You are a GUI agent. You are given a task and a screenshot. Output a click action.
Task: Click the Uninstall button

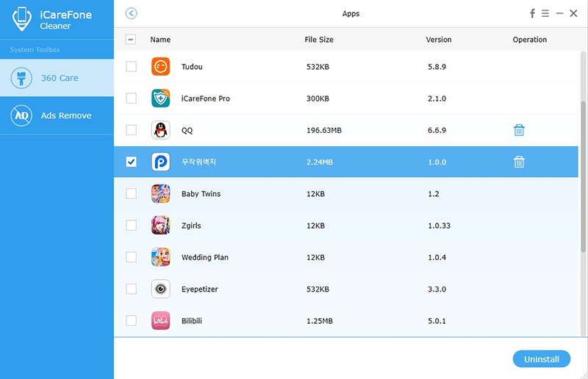coord(542,359)
